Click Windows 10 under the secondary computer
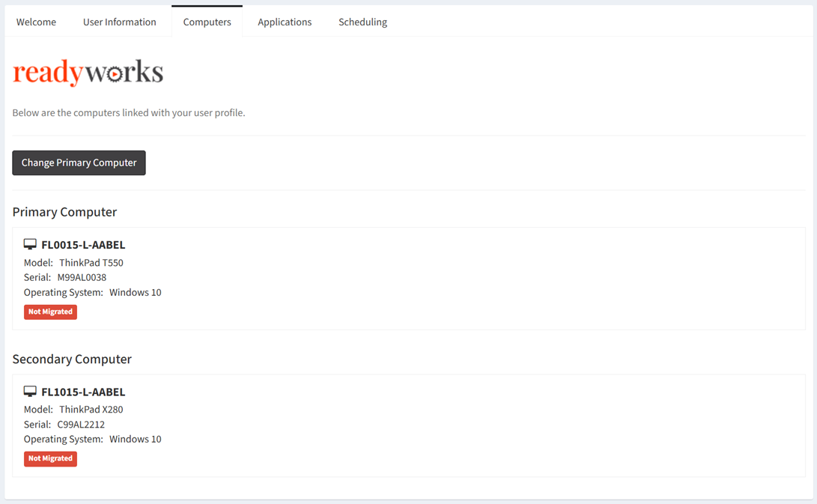This screenshot has height=504, width=817. [x=136, y=440]
